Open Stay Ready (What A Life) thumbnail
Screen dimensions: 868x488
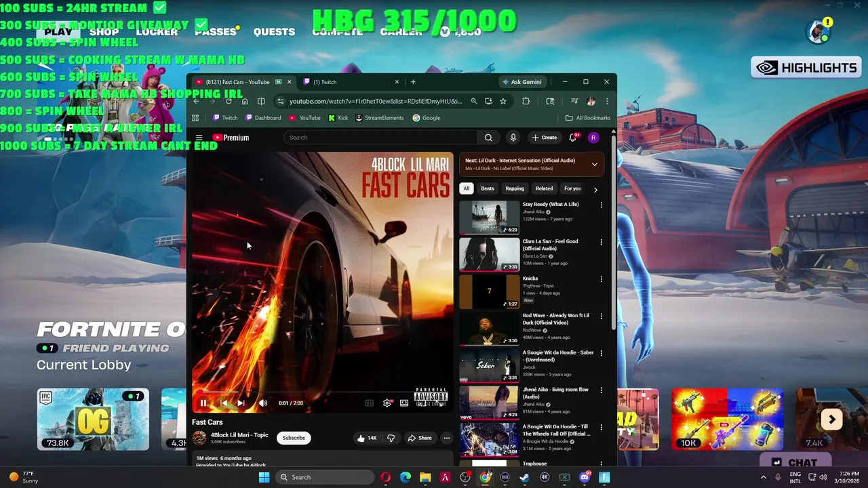(490, 218)
